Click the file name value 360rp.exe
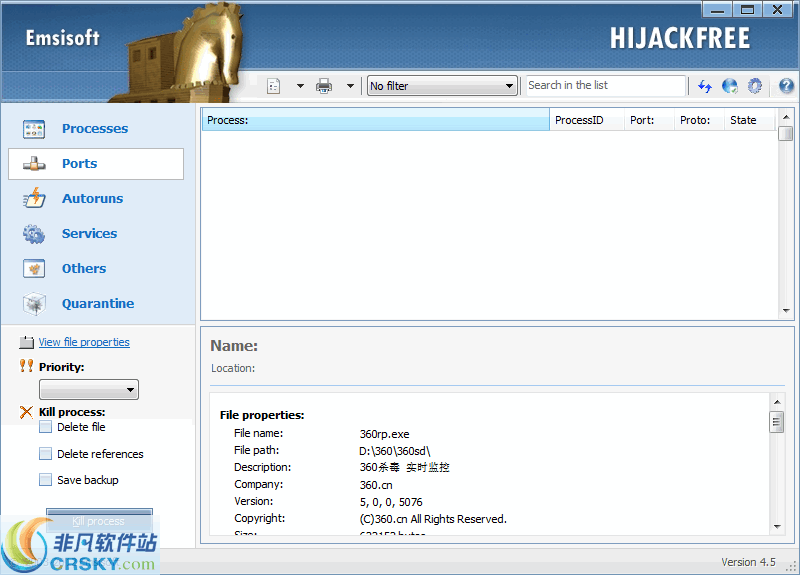Viewport: 800px width, 575px height. pos(385,434)
